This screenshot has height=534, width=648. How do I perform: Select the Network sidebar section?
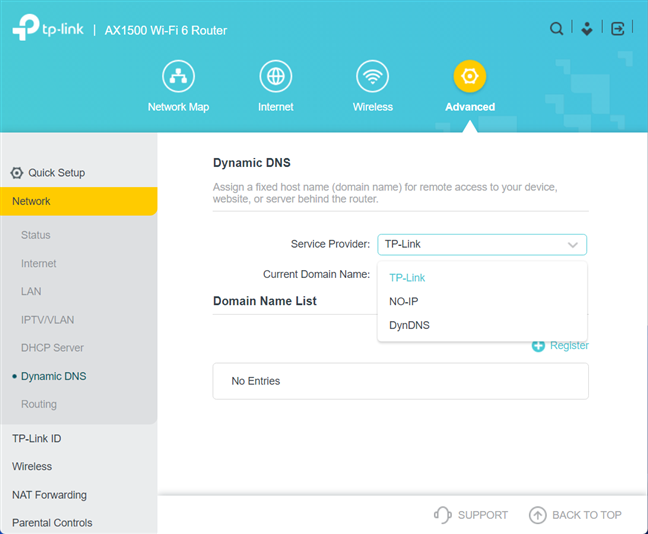(x=79, y=201)
